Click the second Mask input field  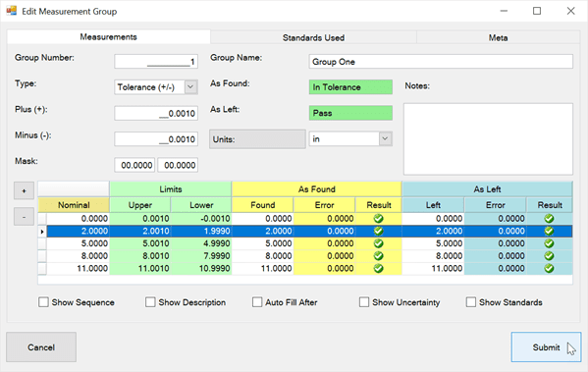[178, 165]
